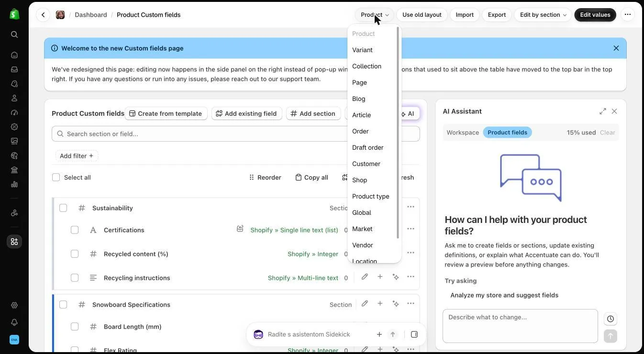The height and width of the screenshot is (354, 644).
Task: Click the Edit values button
Action: [595, 15]
